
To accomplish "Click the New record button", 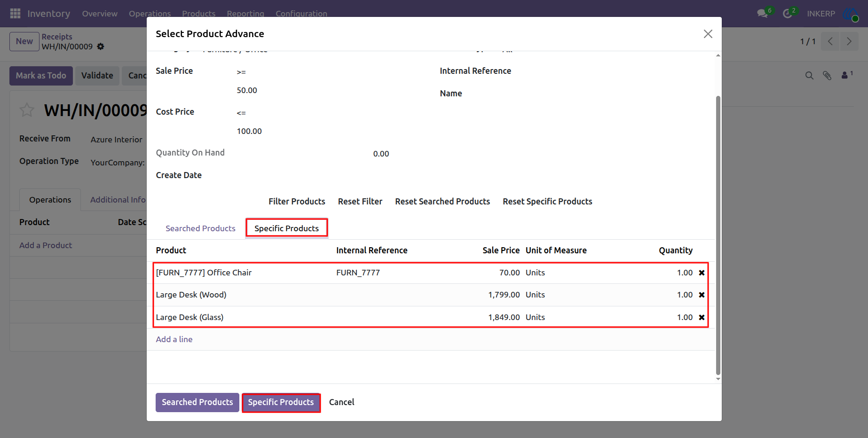I will tap(24, 41).
